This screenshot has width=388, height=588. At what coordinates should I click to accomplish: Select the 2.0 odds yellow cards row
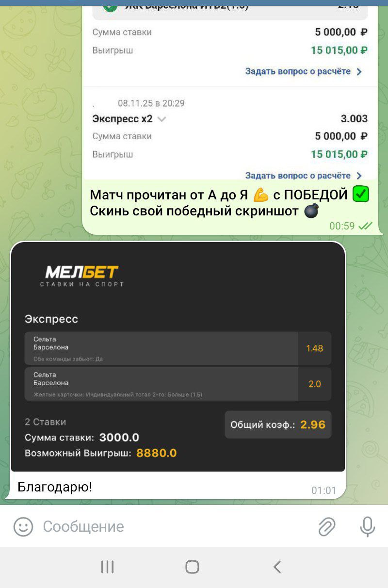pos(178,384)
